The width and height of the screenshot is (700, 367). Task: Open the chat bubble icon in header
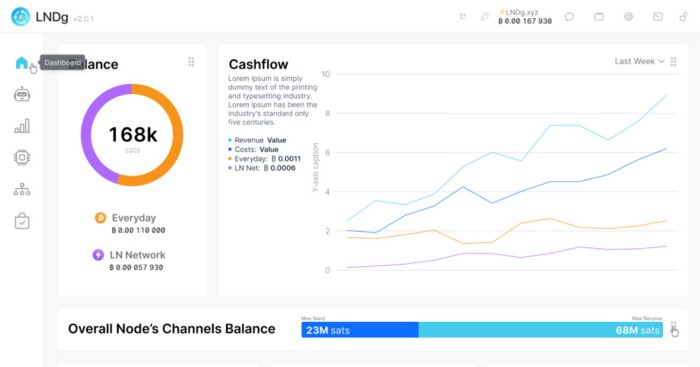point(569,17)
